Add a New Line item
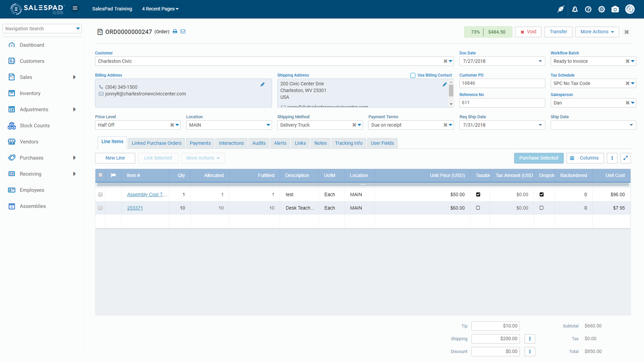 pos(115,158)
